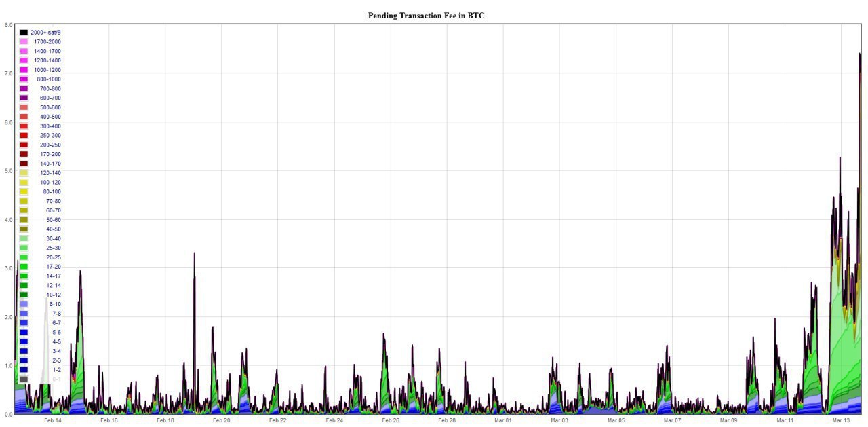Select the 800-1000 legend swatch
This screenshot has width=868, height=427.
(x=24, y=79)
